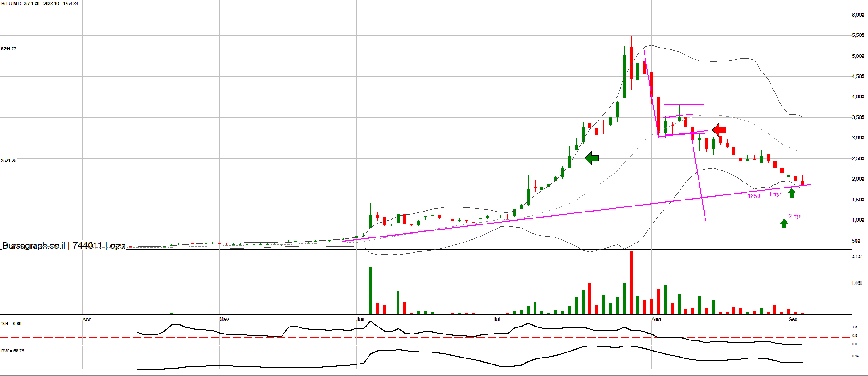Click the green up arrow beside target 1
This screenshot has height=376, width=868.
[792, 193]
